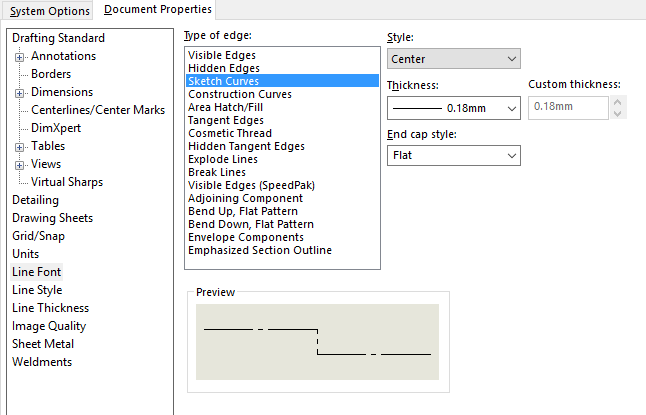Click the Custom thickness input field
646x415 pixels.
point(566,107)
